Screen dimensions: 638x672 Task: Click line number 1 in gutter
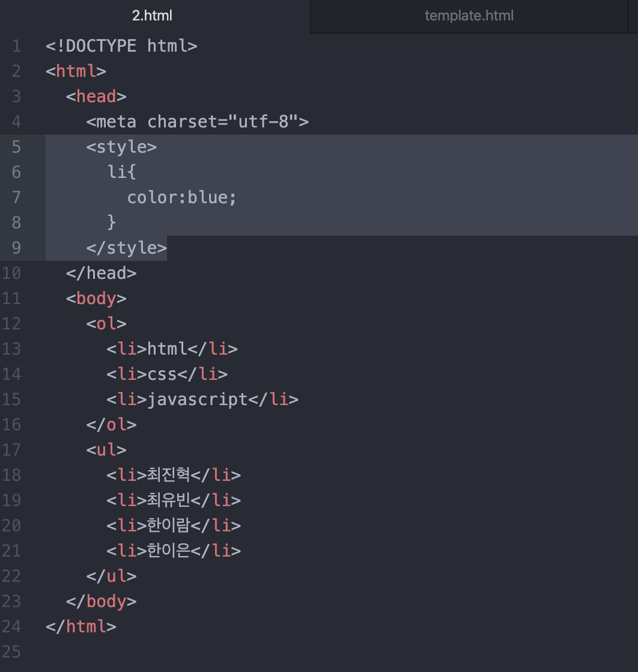pyautogui.click(x=16, y=46)
